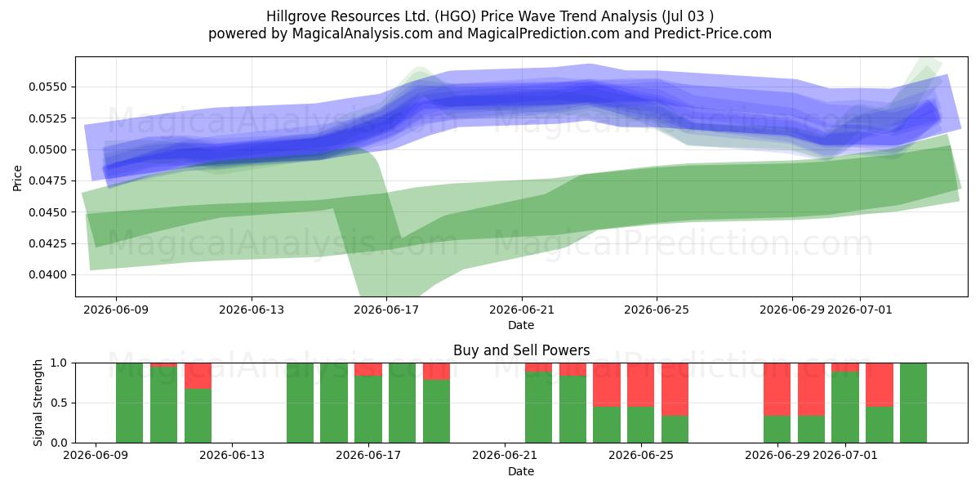The image size is (980, 490).
Task: Click 2026-06-13 tick under Buy and Sell chart
Action: pyautogui.click(x=232, y=457)
